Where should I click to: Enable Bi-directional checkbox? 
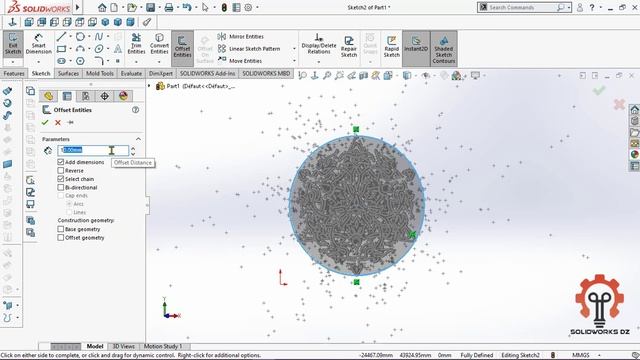tap(61, 187)
